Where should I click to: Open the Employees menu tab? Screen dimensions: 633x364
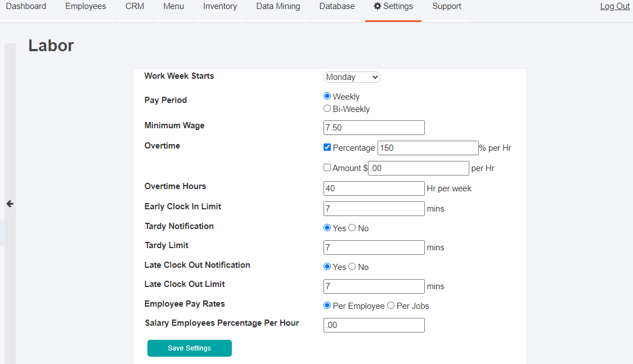[x=86, y=7]
